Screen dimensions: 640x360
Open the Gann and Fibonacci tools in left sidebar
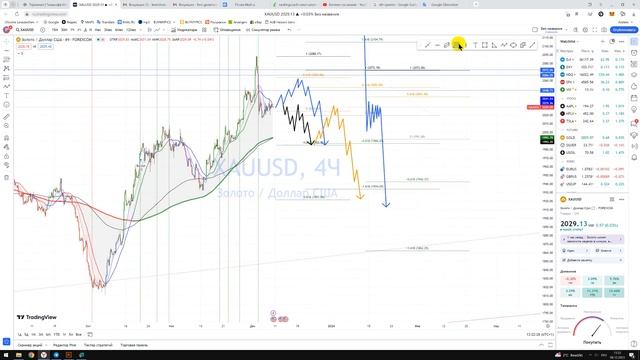pos(6,60)
